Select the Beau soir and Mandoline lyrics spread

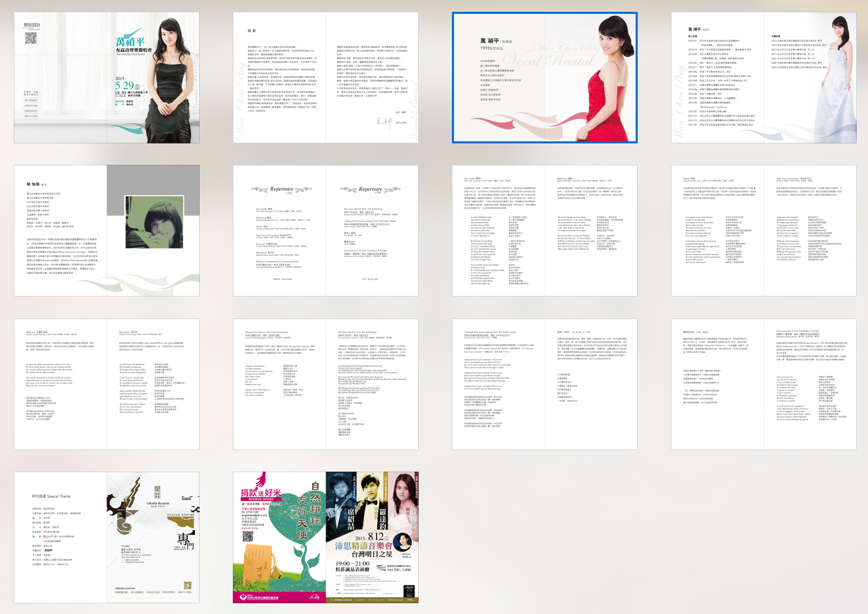click(106, 384)
